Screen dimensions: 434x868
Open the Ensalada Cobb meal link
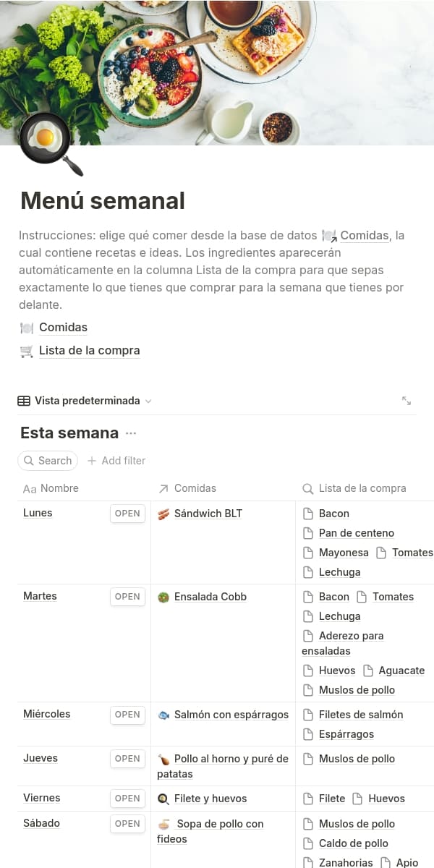coord(210,597)
